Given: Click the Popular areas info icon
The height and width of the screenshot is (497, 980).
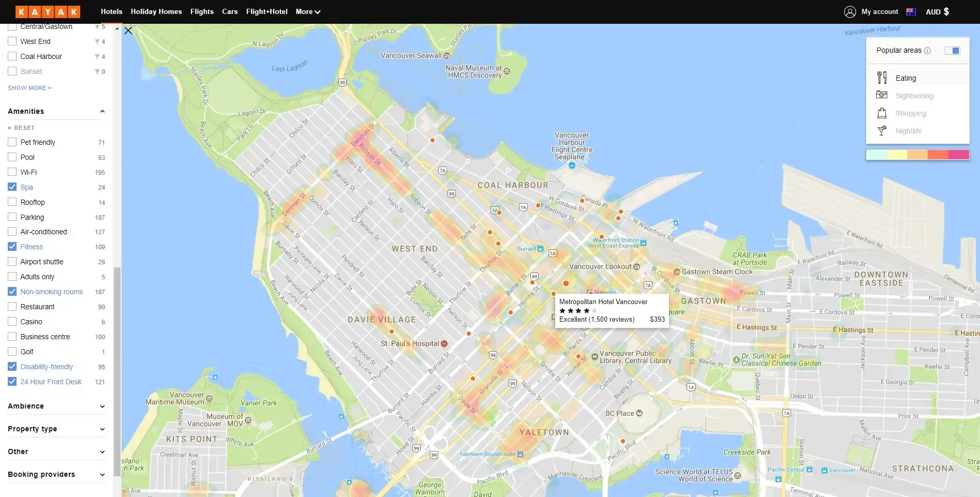Looking at the screenshot, I should pyautogui.click(x=927, y=51).
